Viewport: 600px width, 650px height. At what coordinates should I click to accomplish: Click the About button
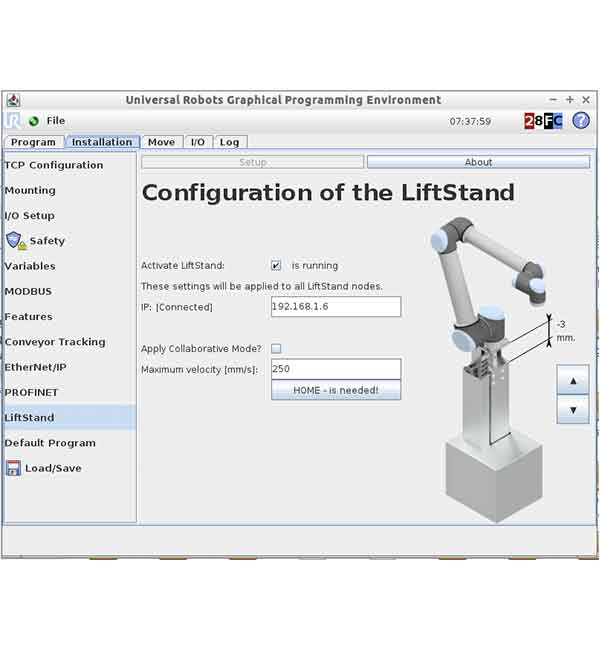click(x=478, y=162)
